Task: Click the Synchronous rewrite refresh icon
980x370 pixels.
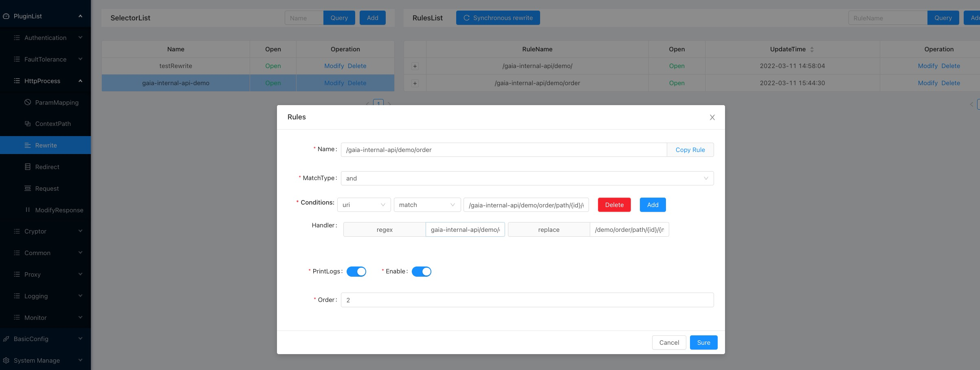Action: tap(466, 18)
